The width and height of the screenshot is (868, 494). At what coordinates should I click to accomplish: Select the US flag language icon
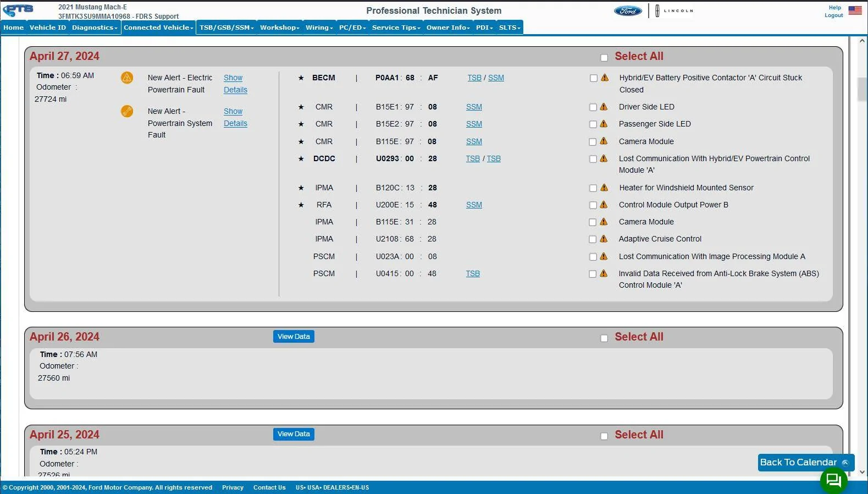855,10
